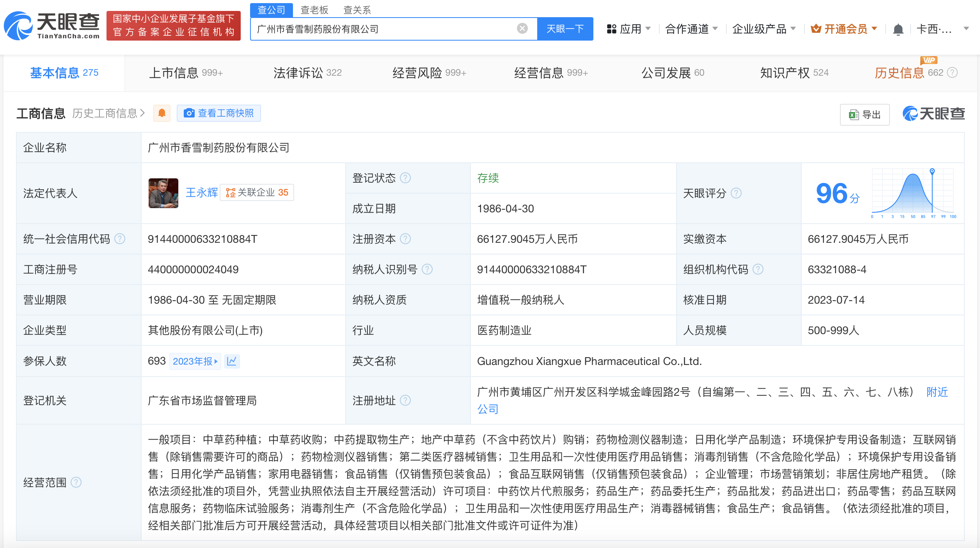Switch to the 历史信息 VIP tab
Screen dimensions: 980x548
(909, 73)
